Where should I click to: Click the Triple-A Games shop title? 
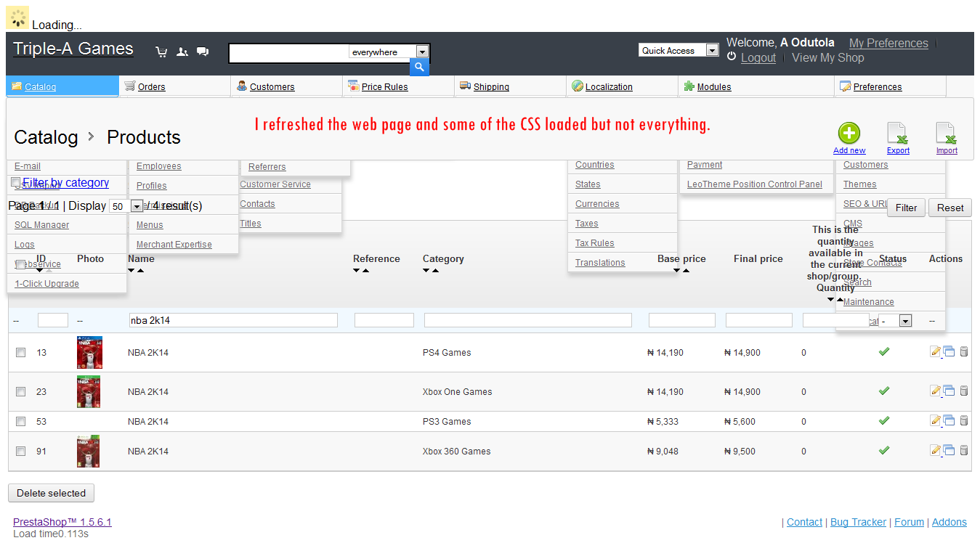(73, 49)
